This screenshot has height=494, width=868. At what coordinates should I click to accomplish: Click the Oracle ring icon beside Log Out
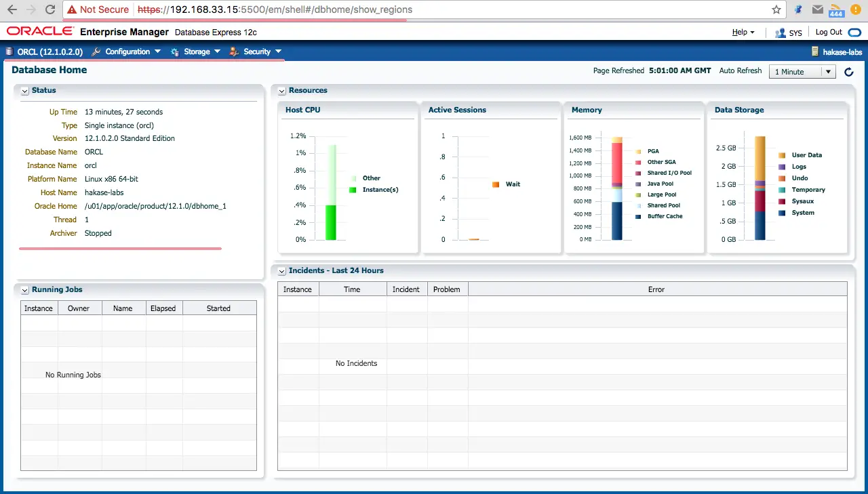854,32
